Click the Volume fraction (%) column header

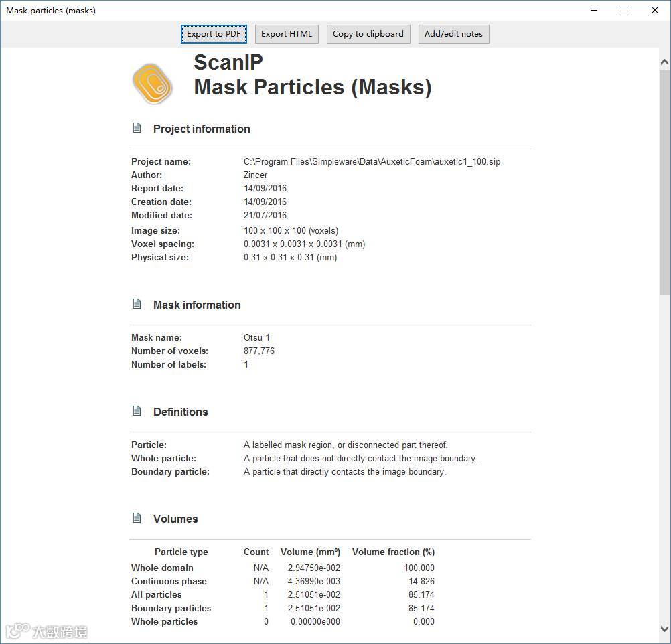coord(393,552)
